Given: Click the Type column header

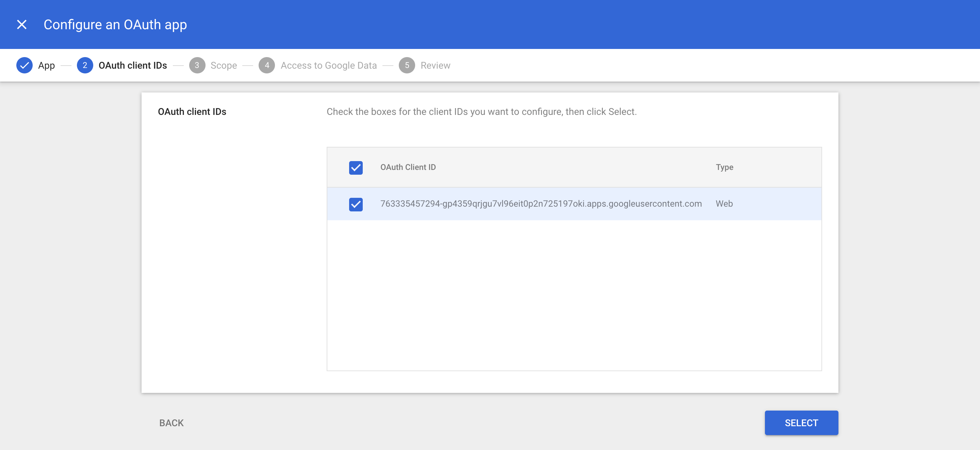Looking at the screenshot, I should click(x=724, y=167).
